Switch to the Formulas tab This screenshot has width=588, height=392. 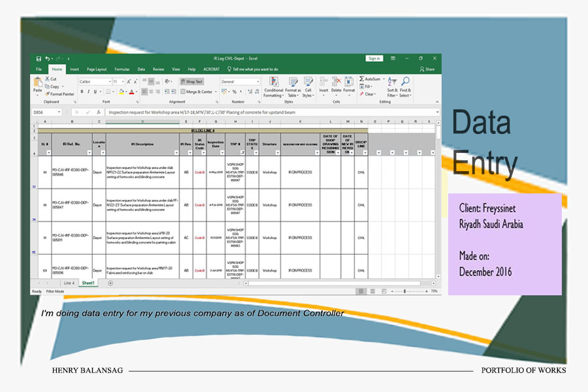click(122, 69)
